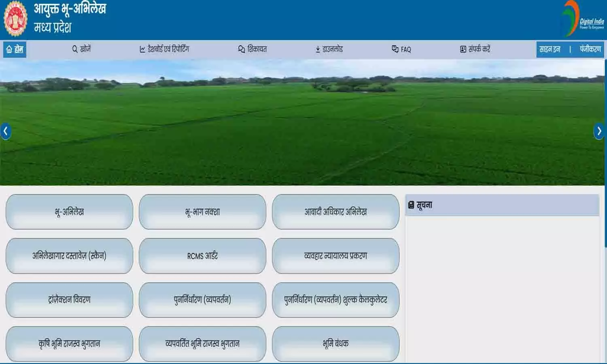
Task: Click the speech bubble icon beside शिकायत
Action: coord(241,49)
